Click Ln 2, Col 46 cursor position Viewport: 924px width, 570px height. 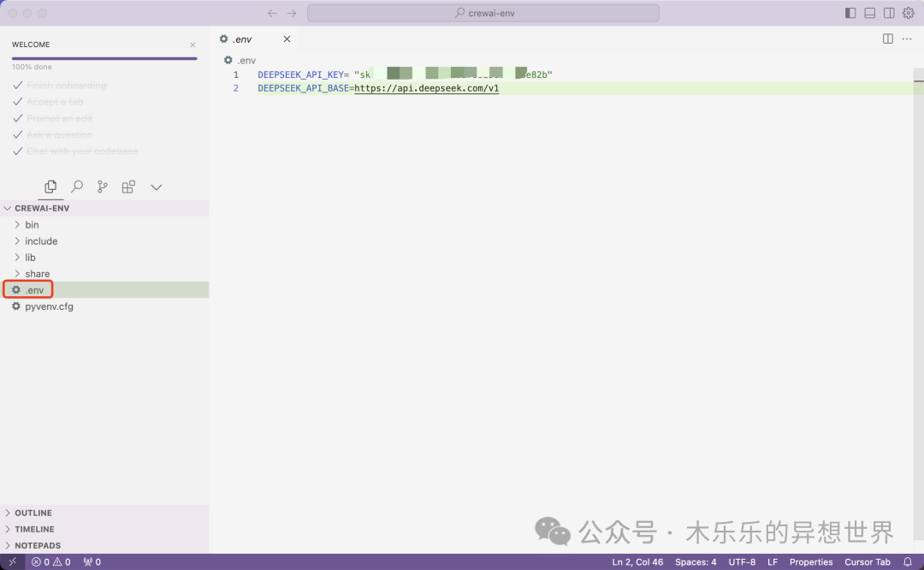(x=637, y=561)
